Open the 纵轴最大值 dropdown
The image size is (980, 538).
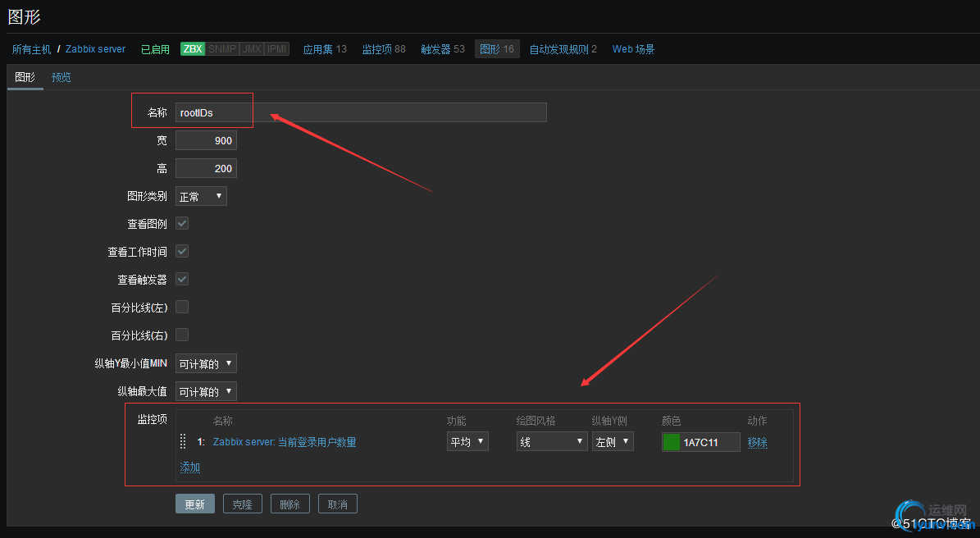coord(206,391)
